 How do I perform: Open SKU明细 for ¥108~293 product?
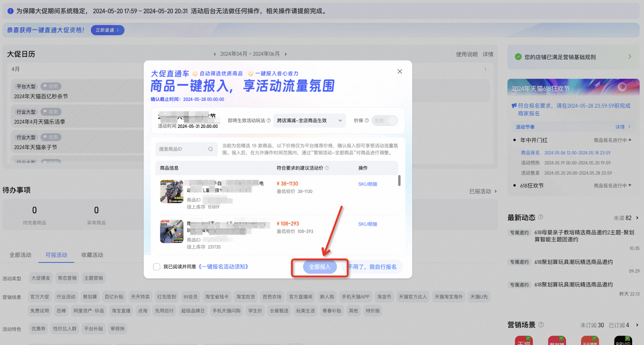click(x=368, y=224)
